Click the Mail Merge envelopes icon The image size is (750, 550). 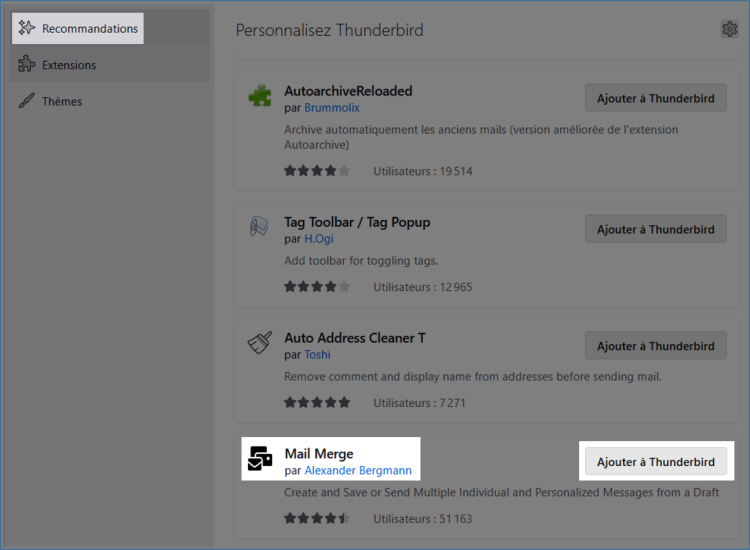pos(260,458)
